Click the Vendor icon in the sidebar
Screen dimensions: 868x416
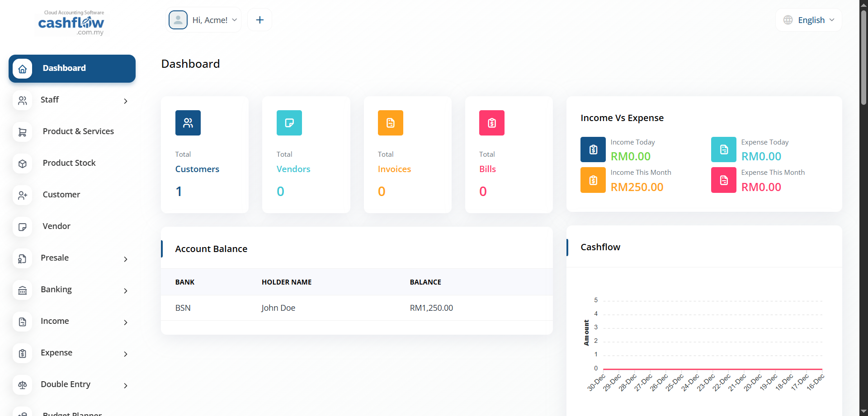pyautogui.click(x=23, y=227)
